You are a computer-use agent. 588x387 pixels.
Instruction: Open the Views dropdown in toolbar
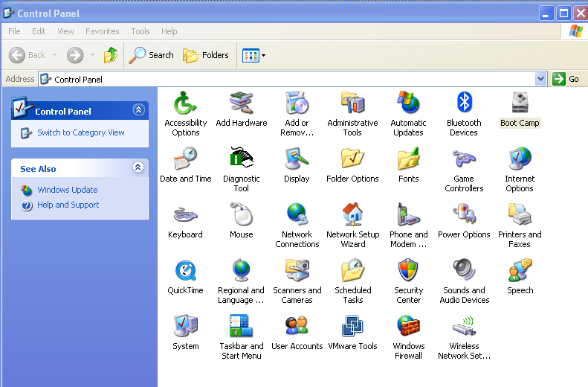click(x=253, y=55)
